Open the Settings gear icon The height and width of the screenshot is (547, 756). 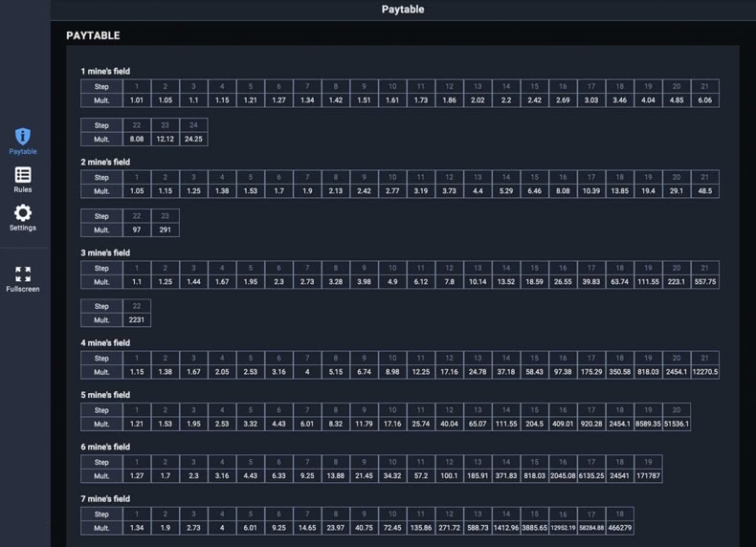tap(23, 213)
